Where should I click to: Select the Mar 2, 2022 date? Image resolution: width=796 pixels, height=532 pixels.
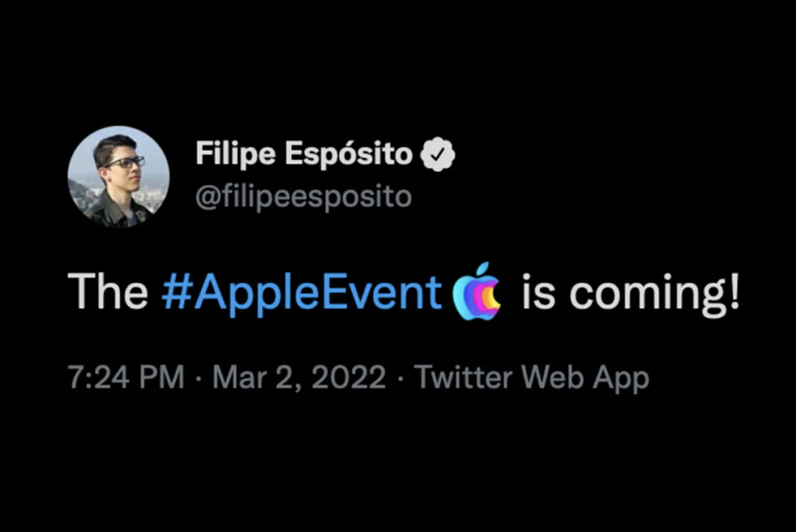[x=299, y=378]
